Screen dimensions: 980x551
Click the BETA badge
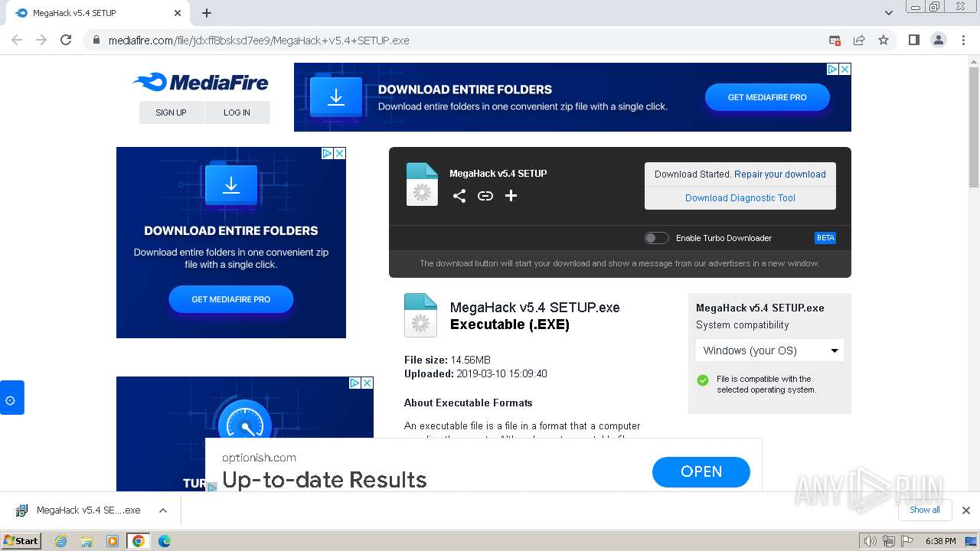825,238
